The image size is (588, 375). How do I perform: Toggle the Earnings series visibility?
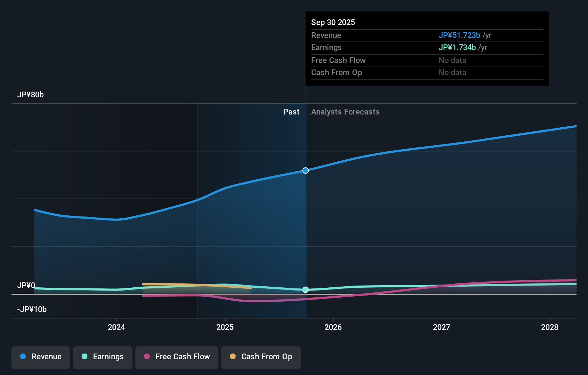pyautogui.click(x=103, y=357)
